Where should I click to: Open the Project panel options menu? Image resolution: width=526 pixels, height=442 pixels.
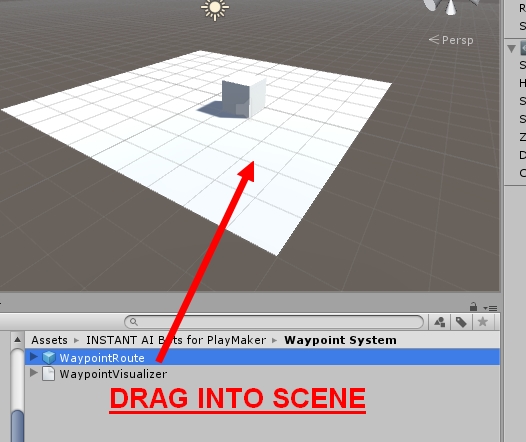tap(490, 308)
